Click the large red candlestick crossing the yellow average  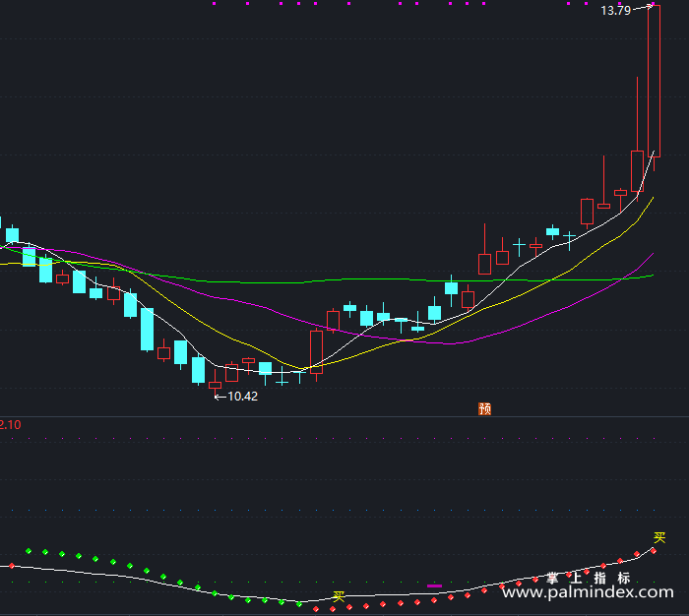316,354
